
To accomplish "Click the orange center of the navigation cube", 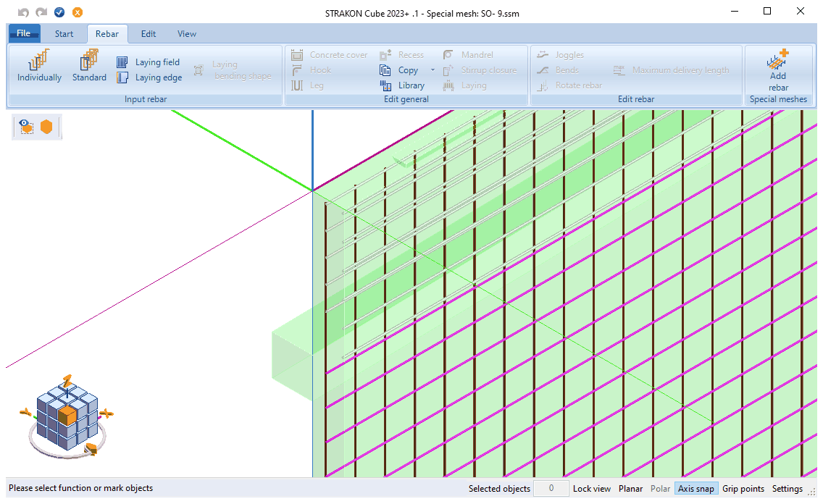I will coord(67,416).
